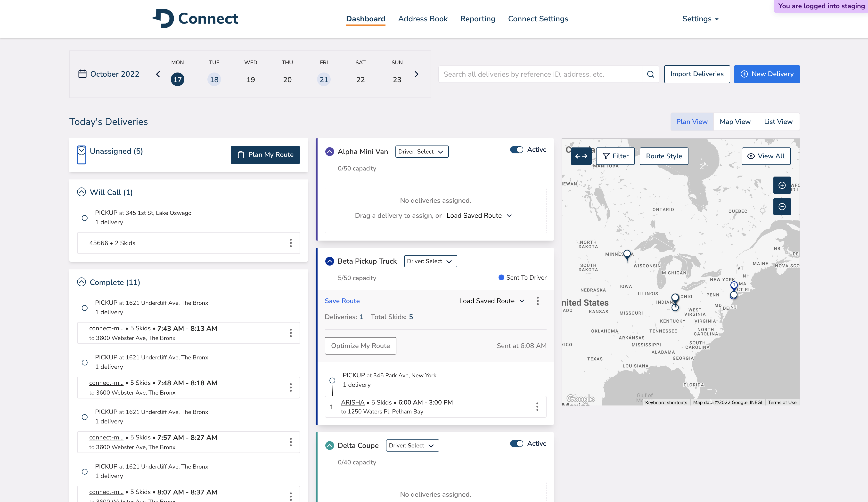This screenshot has width=868, height=502.
Task: Click the search magnifier icon
Action: pos(651,74)
